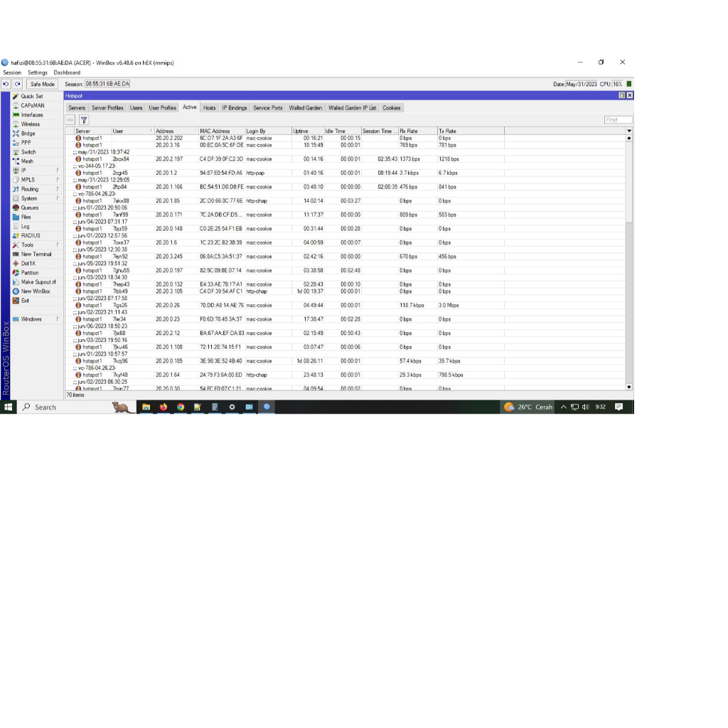Screen dimensions: 728x728
Task: Open WinBox from the taskbar
Action: (266, 407)
